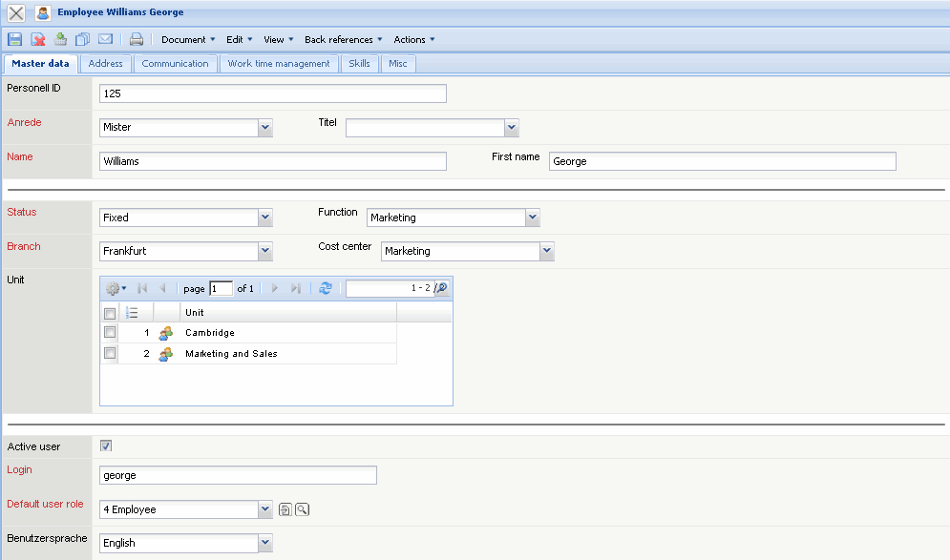Check the Marketing and Sales row checkbox
The width and height of the screenshot is (950, 560).
click(110, 353)
